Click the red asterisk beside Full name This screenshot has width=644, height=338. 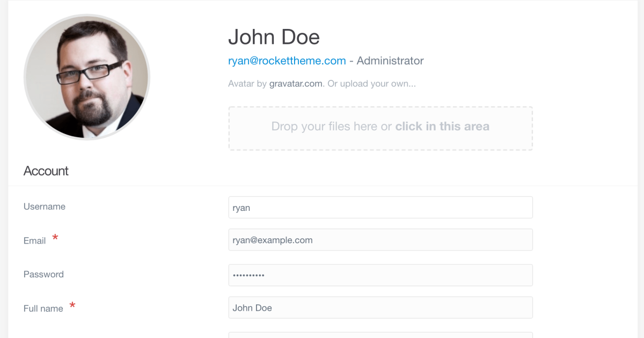72,306
